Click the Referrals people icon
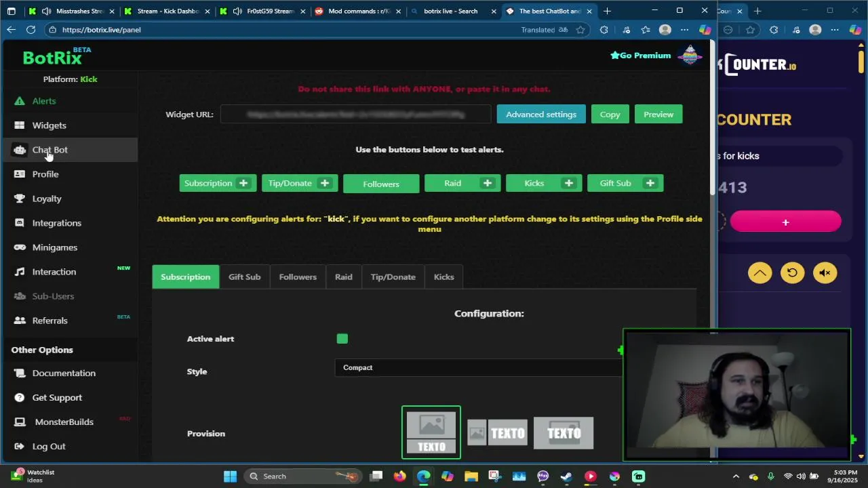The image size is (868, 488). click(x=19, y=321)
